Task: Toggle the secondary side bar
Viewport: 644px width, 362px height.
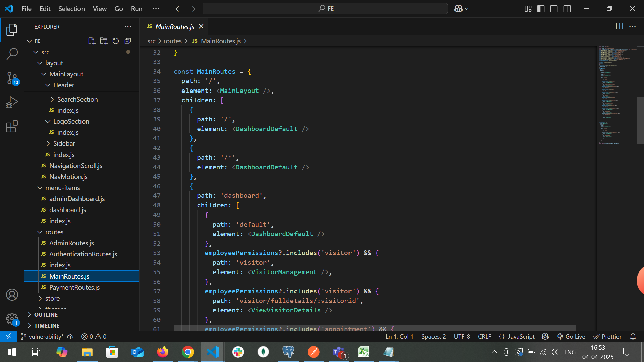Action: pos(567,9)
